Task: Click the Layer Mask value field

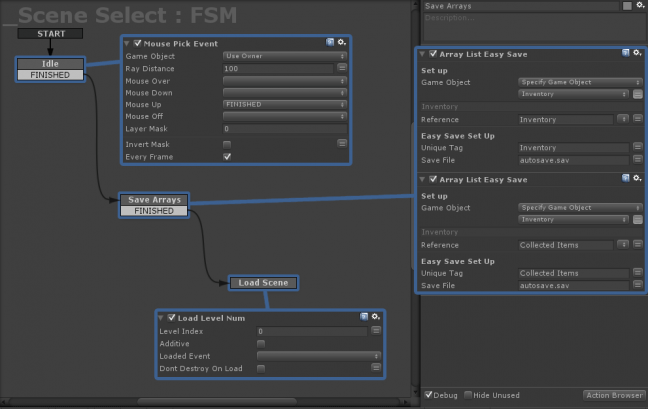Action: tap(285, 129)
